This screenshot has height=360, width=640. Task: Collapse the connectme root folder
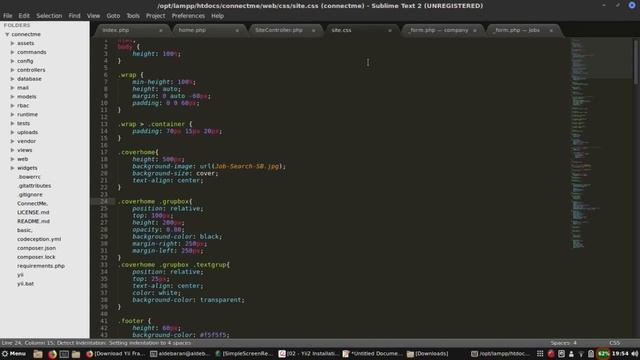click(7, 35)
